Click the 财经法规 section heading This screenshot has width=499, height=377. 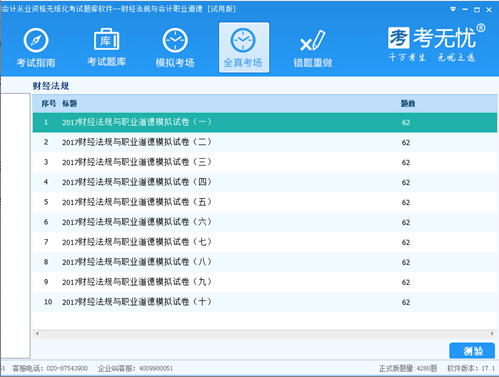[x=51, y=86]
